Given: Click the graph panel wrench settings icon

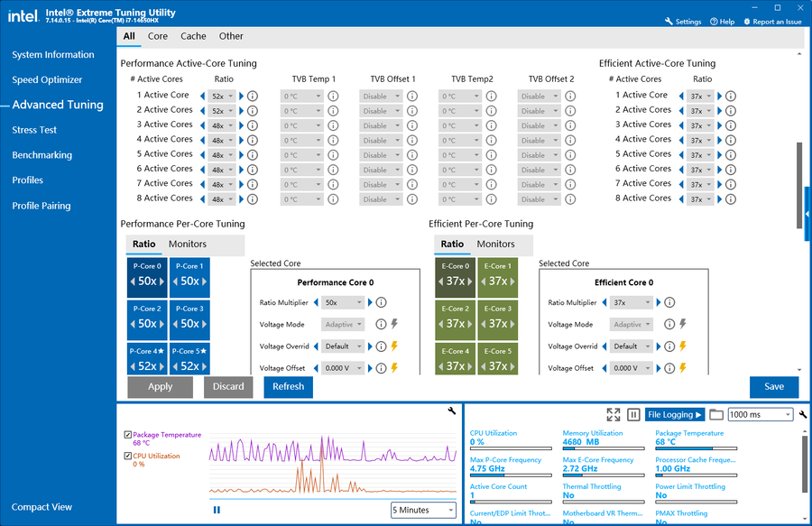Looking at the screenshot, I should [452, 411].
